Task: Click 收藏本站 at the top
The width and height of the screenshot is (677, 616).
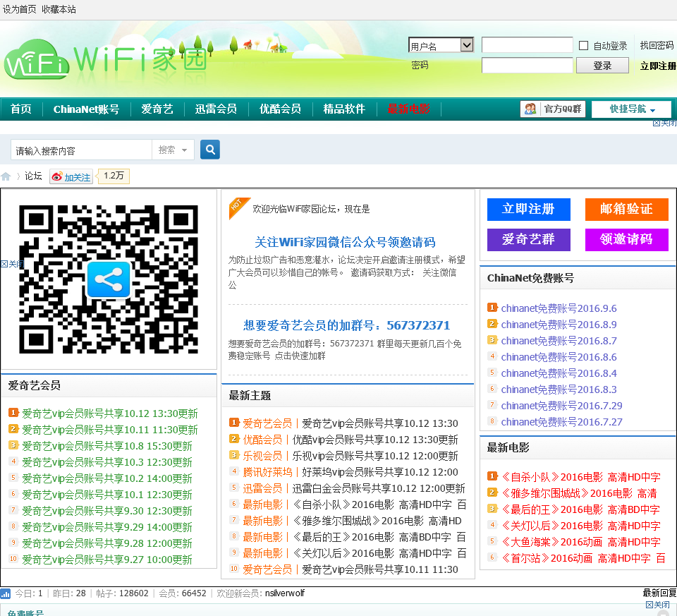Action: tap(59, 9)
